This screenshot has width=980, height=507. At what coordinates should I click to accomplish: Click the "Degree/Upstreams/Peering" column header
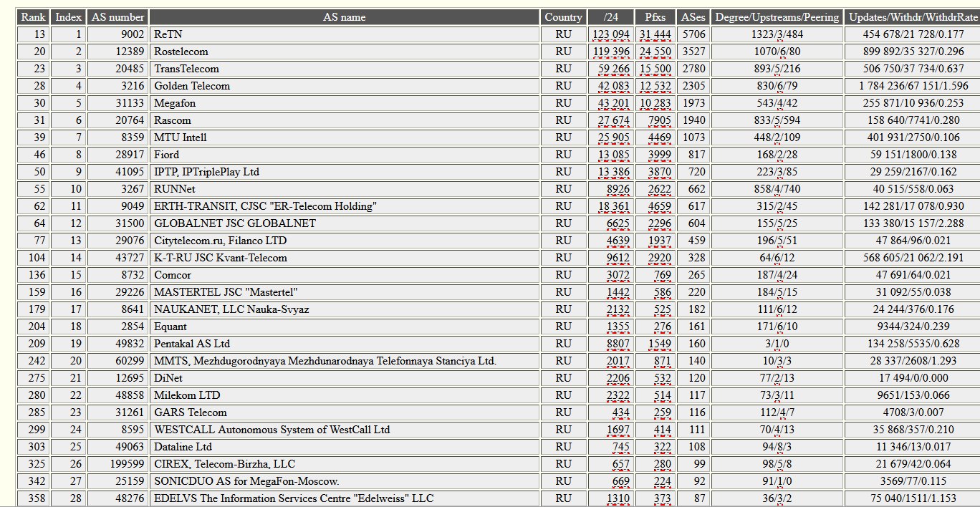pyautogui.click(x=777, y=17)
